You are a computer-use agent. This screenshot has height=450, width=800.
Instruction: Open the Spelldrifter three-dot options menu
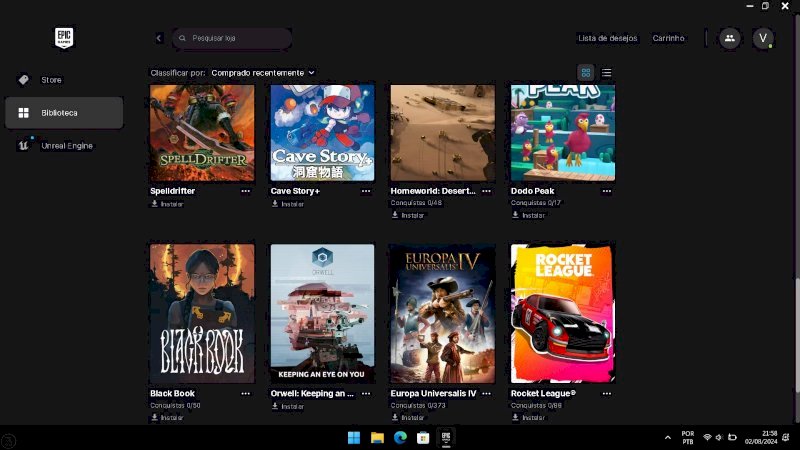[245, 190]
